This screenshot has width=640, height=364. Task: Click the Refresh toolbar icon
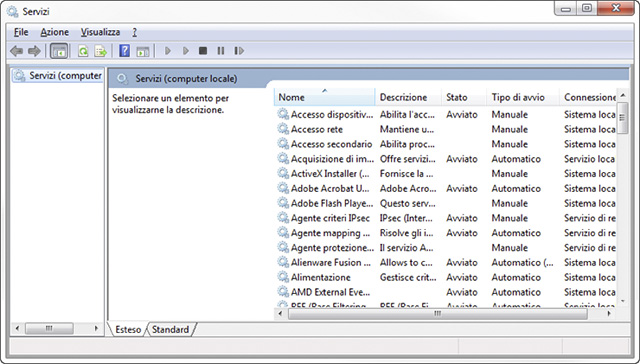click(x=83, y=51)
